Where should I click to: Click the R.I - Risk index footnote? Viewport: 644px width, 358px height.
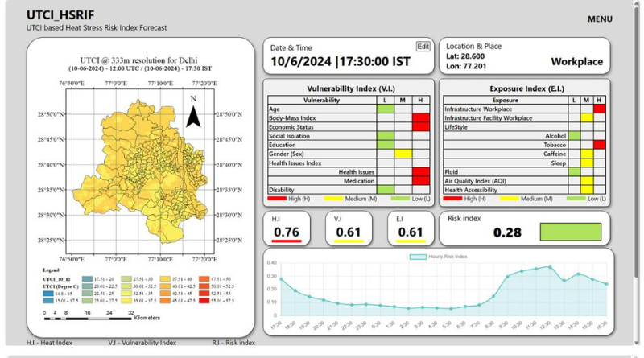pyautogui.click(x=233, y=343)
